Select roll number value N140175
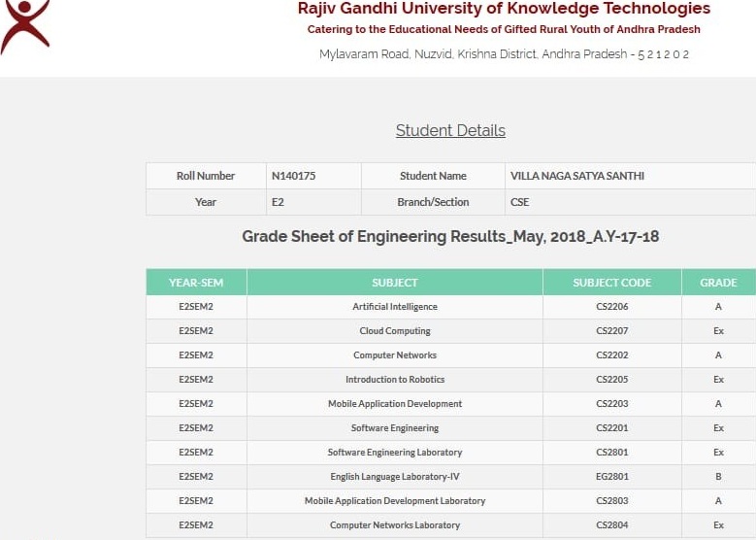756x540 pixels. [294, 176]
